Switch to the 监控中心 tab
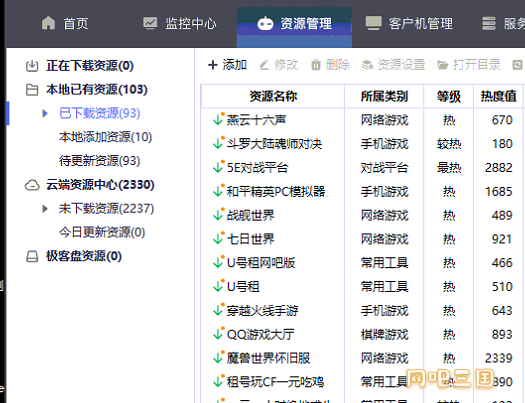 (x=180, y=23)
